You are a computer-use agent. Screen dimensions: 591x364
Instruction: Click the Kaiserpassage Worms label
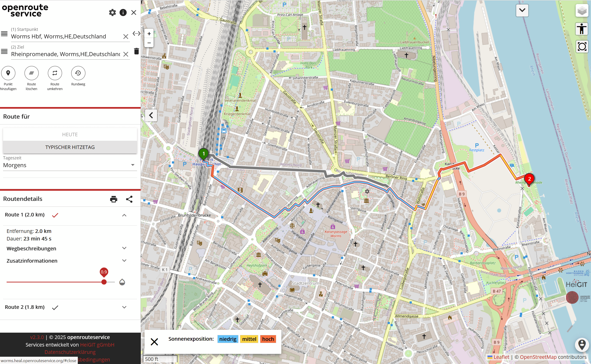336,234
